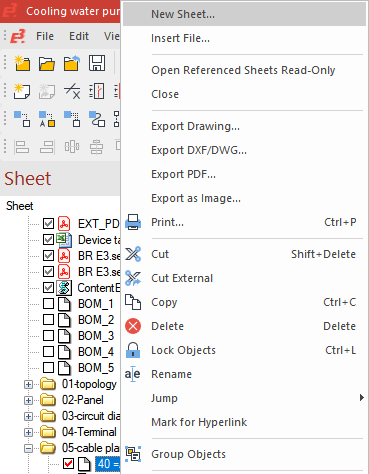Check the BOM_5 checkbox
This screenshot has width=369, height=474.
[x=48, y=367]
